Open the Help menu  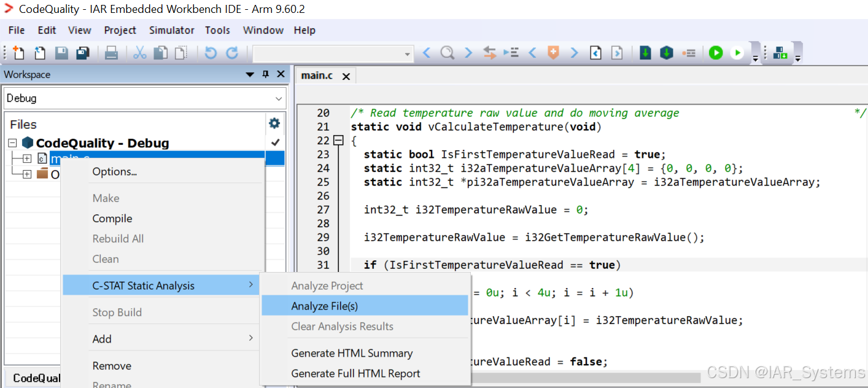304,30
